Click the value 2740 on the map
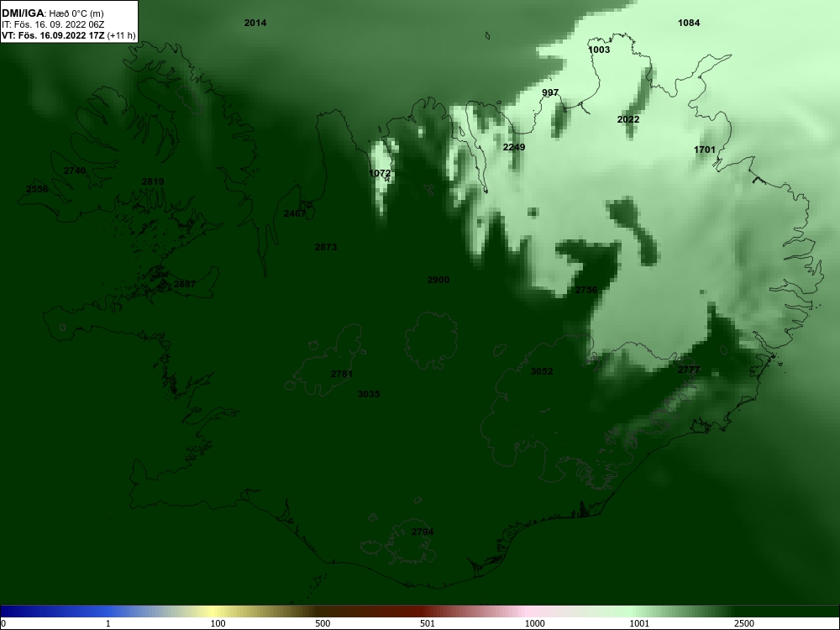 (x=75, y=171)
